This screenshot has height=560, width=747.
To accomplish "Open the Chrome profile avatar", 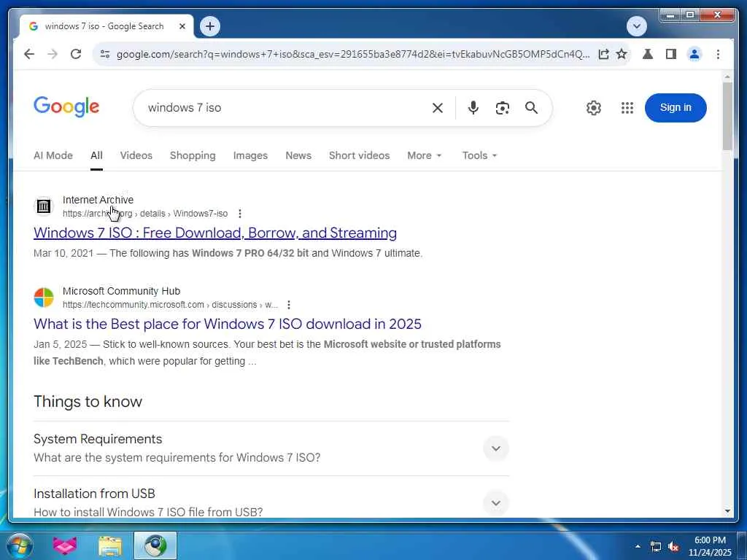I will [694, 54].
